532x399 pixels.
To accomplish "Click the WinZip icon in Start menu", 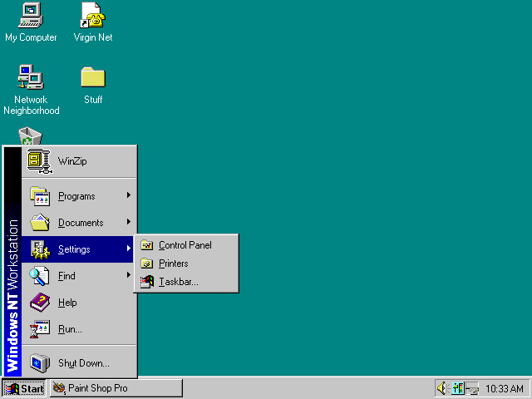I will (39, 161).
